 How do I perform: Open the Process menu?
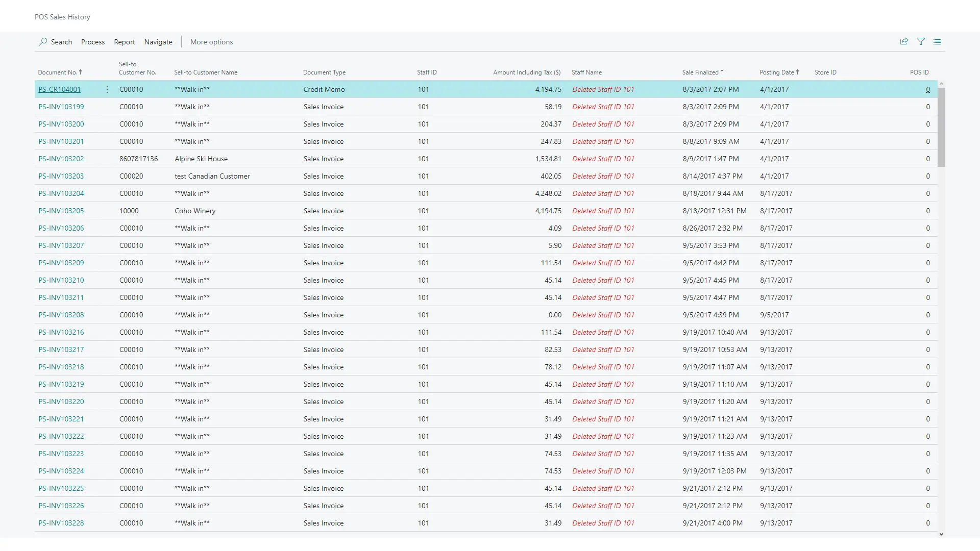click(x=93, y=42)
